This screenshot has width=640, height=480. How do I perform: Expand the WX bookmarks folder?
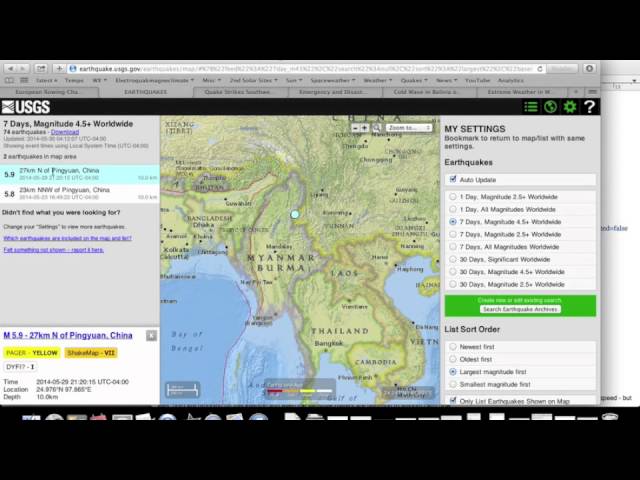[99, 80]
